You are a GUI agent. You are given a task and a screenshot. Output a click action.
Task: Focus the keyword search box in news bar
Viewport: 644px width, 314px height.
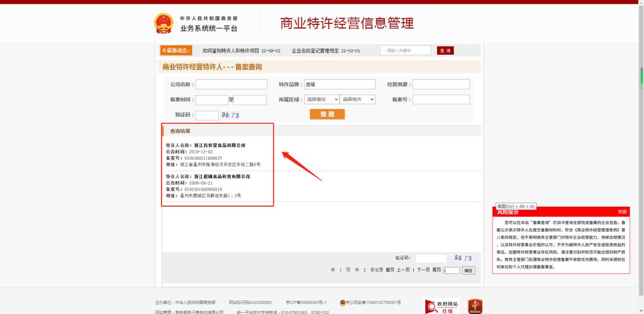pos(406,51)
